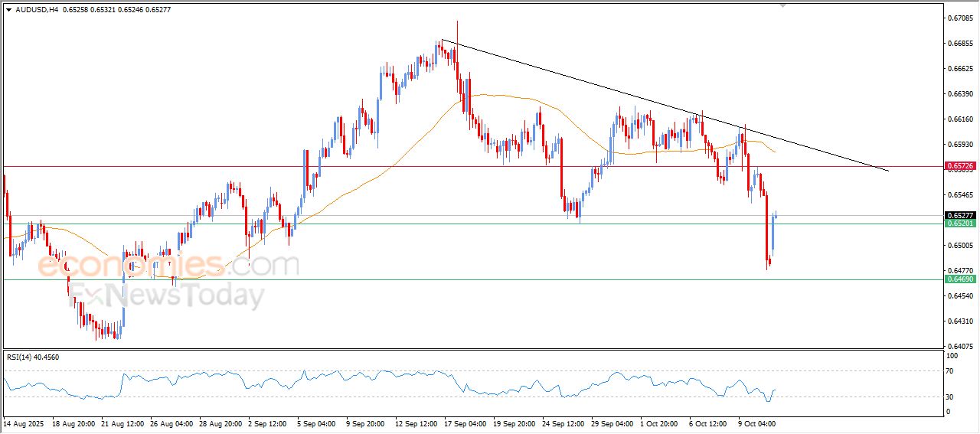The width and height of the screenshot is (980, 434).
Task: Click the green 0.65201 price tag
Action: [959, 224]
